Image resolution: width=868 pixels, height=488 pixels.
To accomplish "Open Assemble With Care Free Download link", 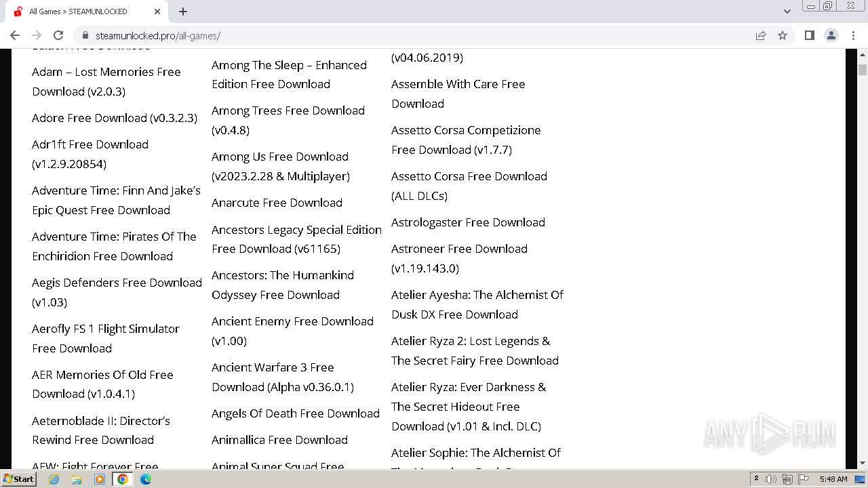I will [458, 94].
